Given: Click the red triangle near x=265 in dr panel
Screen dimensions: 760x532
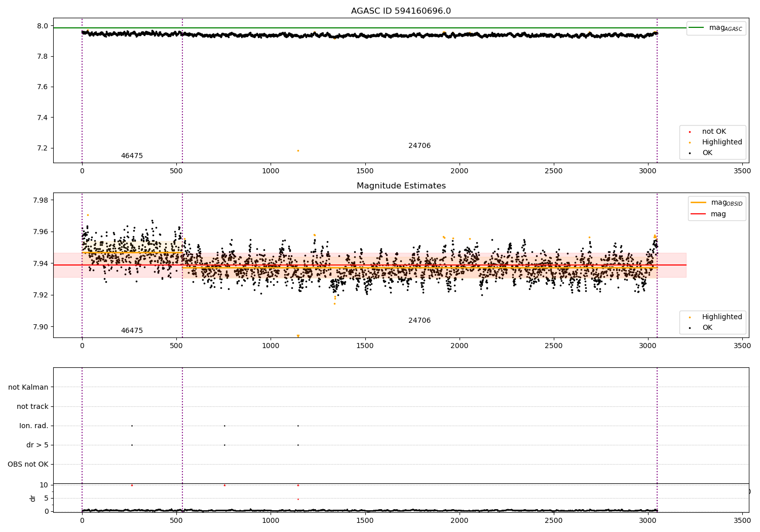Looking at the screenshot, I should [x=132, y=485].
